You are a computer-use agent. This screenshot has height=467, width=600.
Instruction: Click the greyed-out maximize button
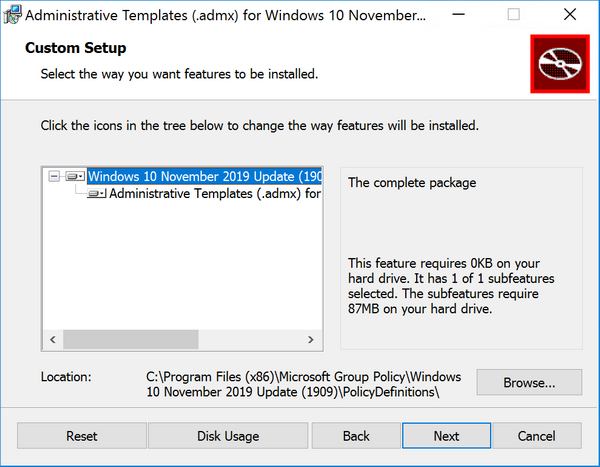[514, 16]
